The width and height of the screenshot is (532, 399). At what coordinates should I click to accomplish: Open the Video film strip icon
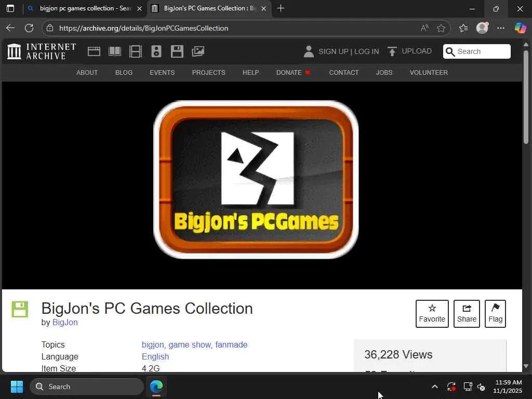(136, 51)
